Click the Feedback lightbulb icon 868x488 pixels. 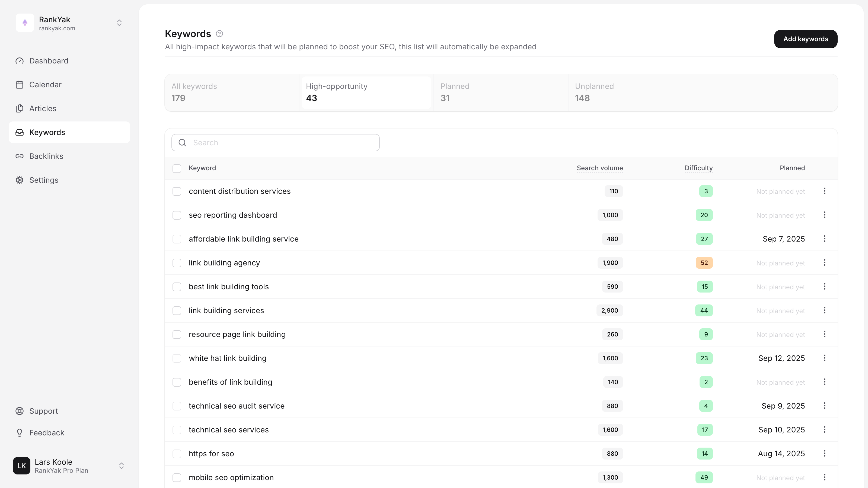[x=20, y=433]
